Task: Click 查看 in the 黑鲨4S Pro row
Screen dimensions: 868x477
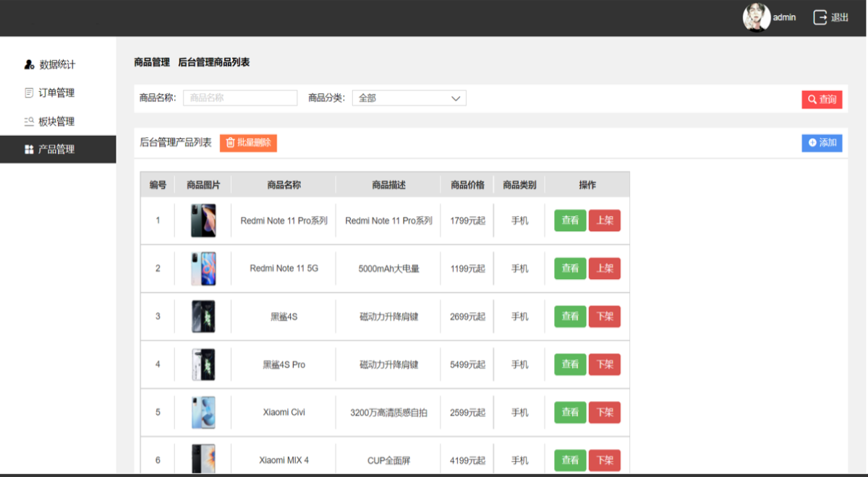Action: tap(570, 364)
